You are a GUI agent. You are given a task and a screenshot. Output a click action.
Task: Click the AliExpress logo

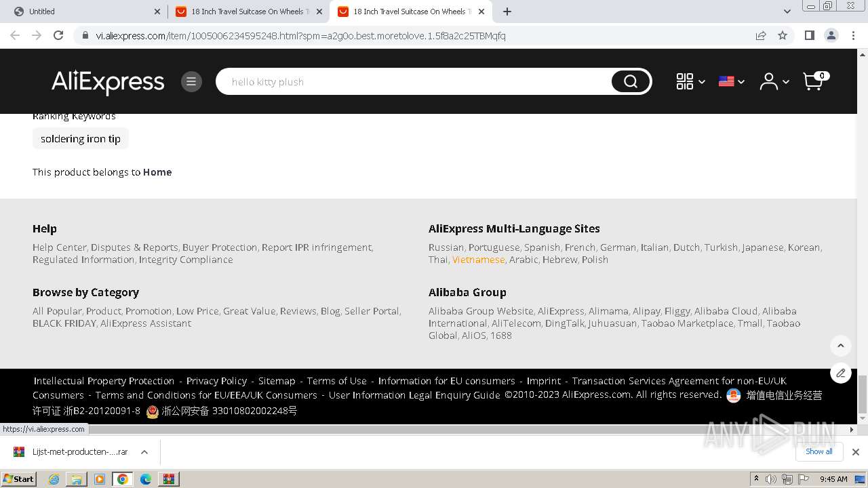point(108,82)
